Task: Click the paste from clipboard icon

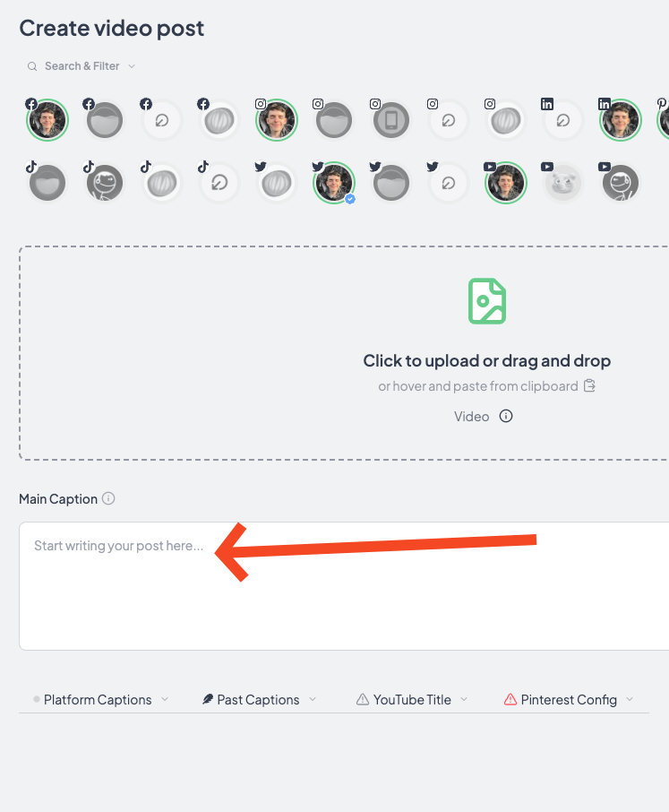Action: (x=589, y=385)
